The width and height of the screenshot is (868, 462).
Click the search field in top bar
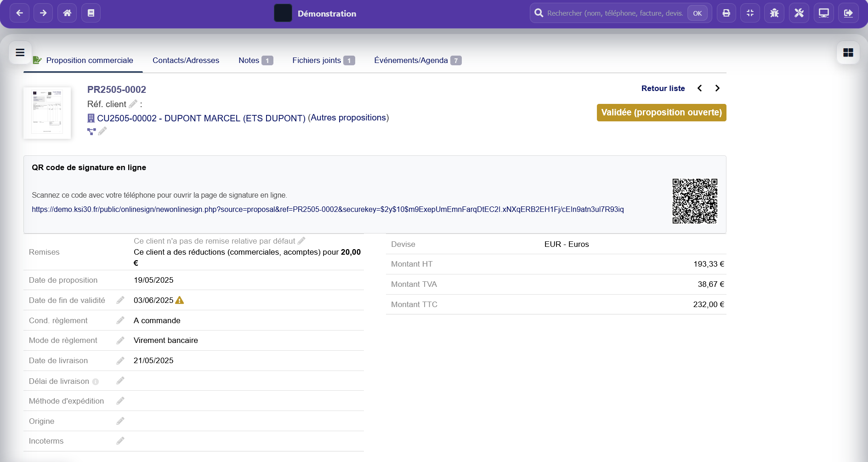[x=614, y=13]
